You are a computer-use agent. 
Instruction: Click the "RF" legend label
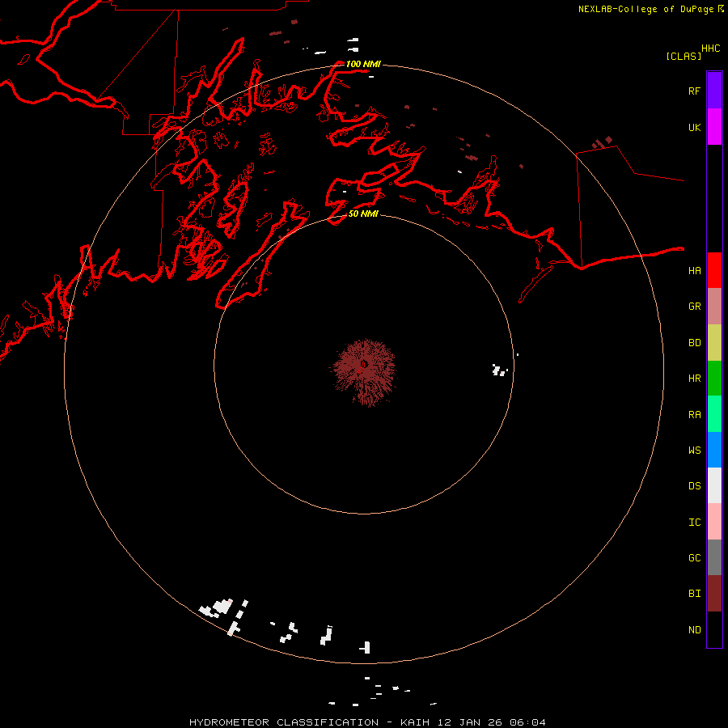pos(695,91)
